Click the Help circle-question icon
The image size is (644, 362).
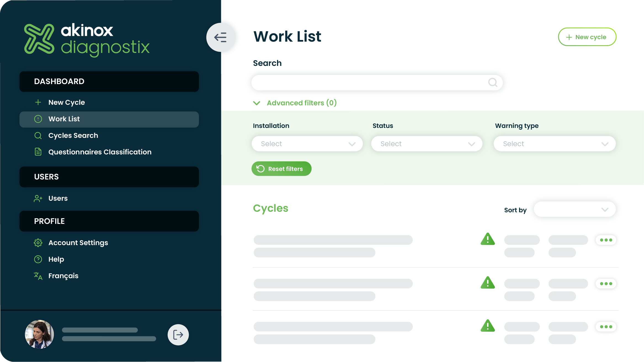pyautogui.click(x=38, y=259)
